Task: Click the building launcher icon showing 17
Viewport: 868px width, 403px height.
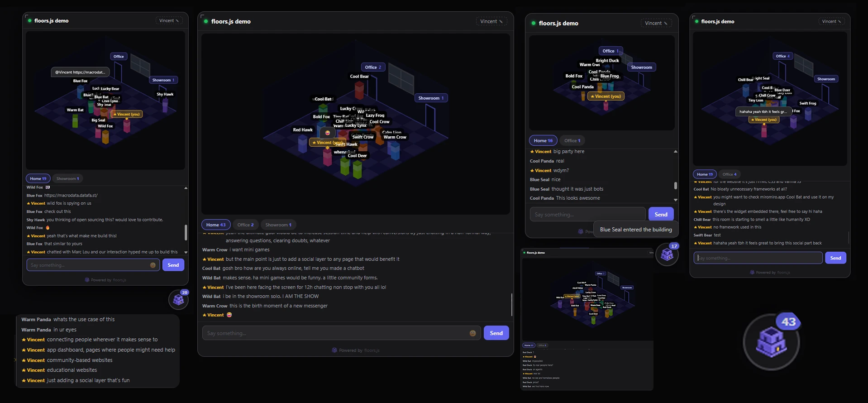Action: click(x=667, y=254)
